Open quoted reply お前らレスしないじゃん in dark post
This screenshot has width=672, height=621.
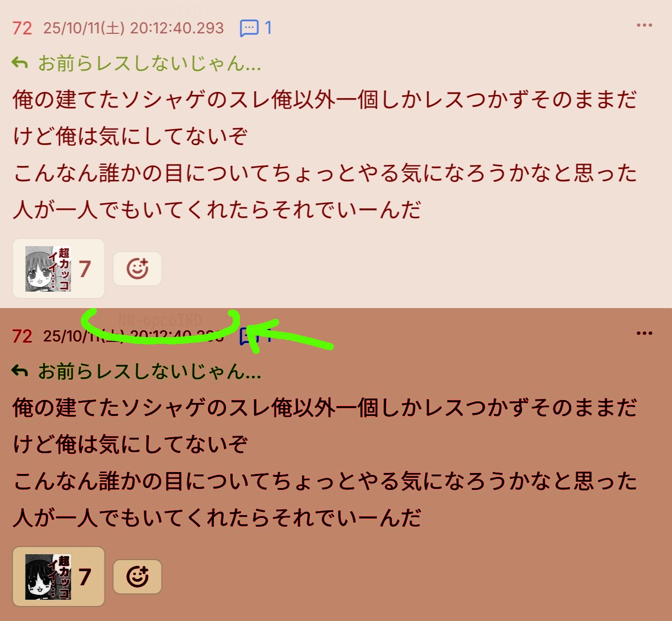tap(149, 371)
